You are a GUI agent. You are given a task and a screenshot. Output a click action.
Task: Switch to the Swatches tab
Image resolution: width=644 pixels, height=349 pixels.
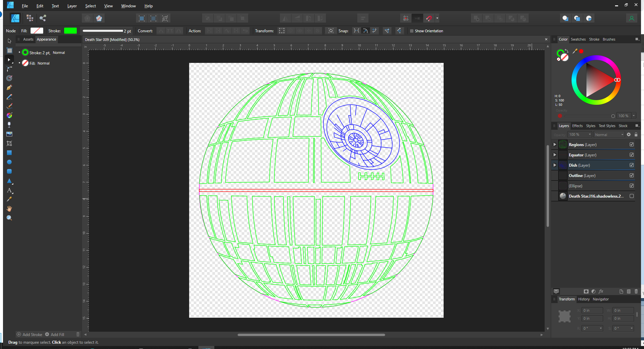pos(578,39)
